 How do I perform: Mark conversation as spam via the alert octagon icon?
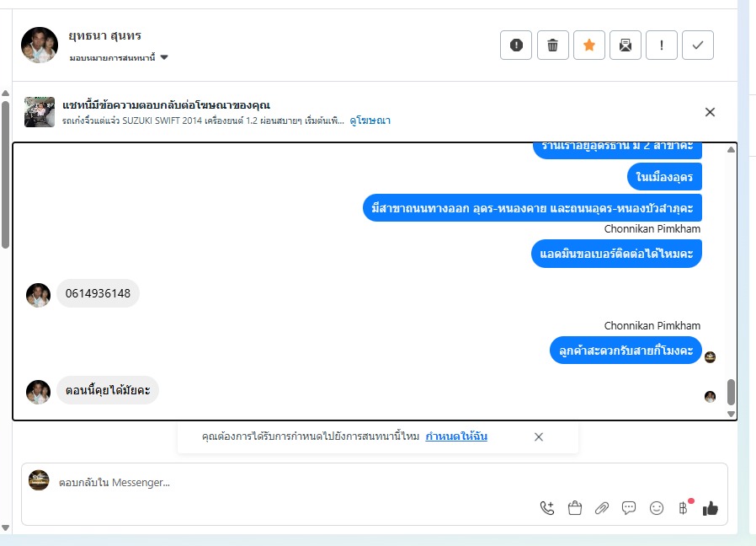tap(516, 45)
